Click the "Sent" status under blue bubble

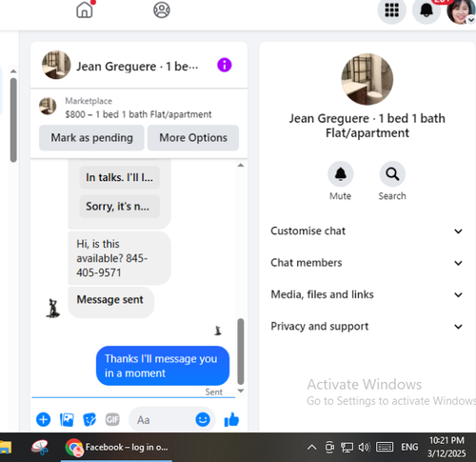click(x=213, y=392)
